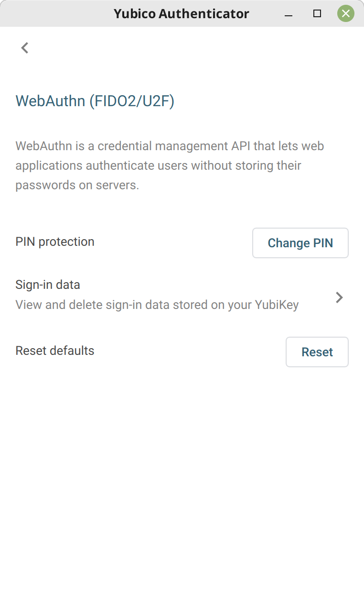Open the Change PIN dialog

tap(300, 243)
